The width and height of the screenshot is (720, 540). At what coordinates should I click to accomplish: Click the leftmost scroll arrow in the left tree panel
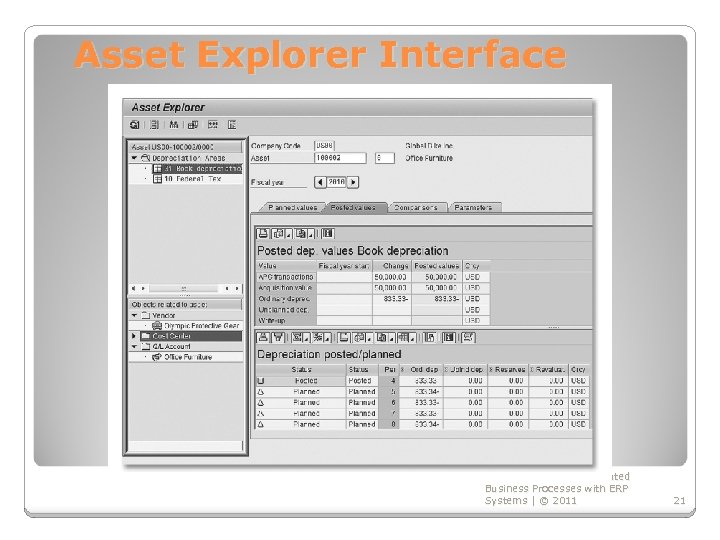pos(134,288)
